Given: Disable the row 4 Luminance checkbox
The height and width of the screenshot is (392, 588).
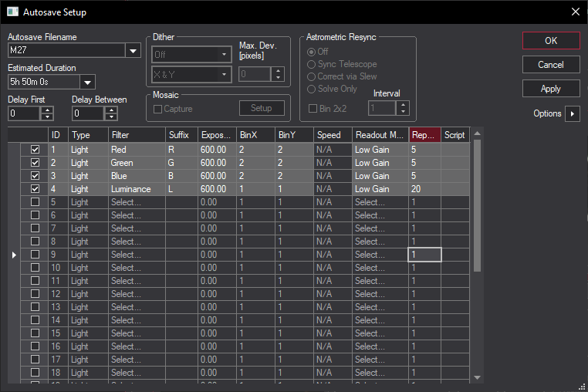Looking at the screenshot, I should tap(35, 189).
